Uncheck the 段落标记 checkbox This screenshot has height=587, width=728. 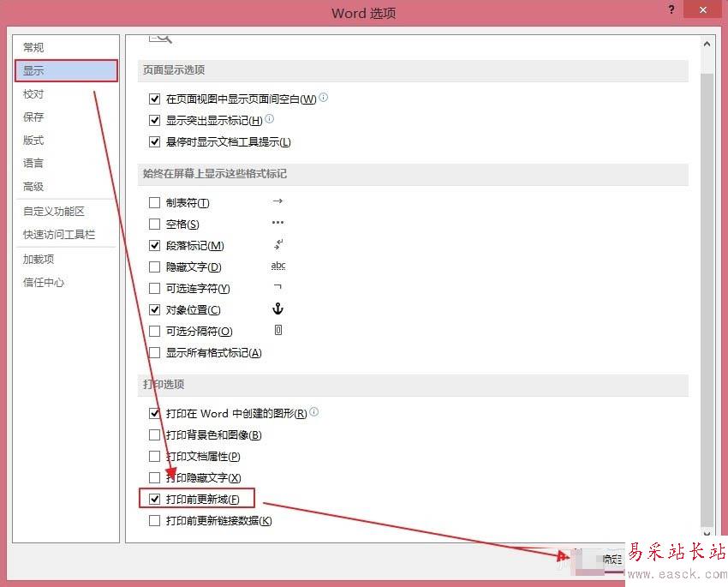pos(155,245)
